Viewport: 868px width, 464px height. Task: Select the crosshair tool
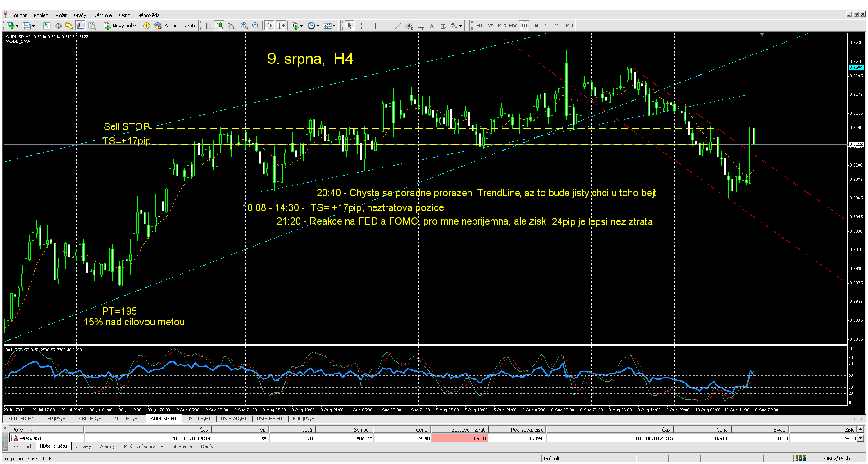click(361, 26)
